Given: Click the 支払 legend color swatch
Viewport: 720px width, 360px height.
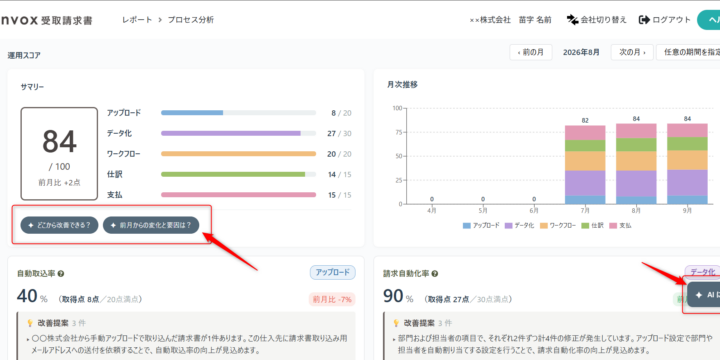Looking at the screenshot, I should pyautogui.click(x=613, y=226).
